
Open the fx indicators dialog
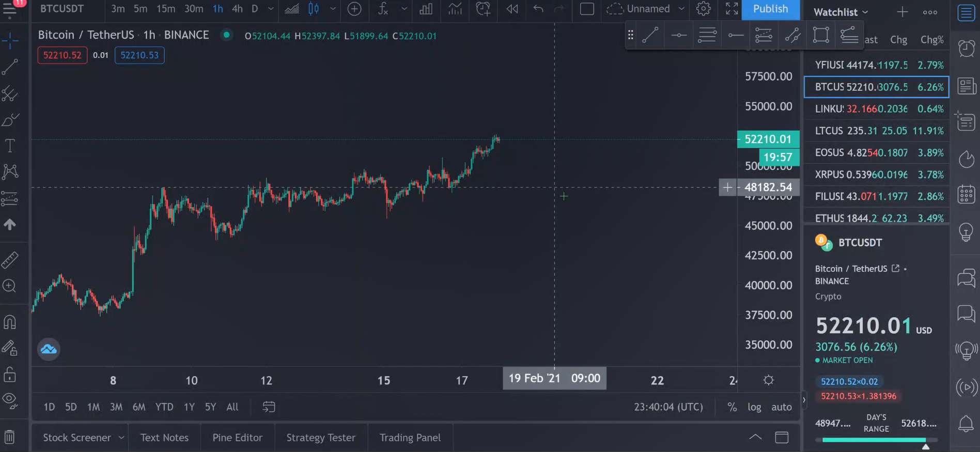coord(383,9)
